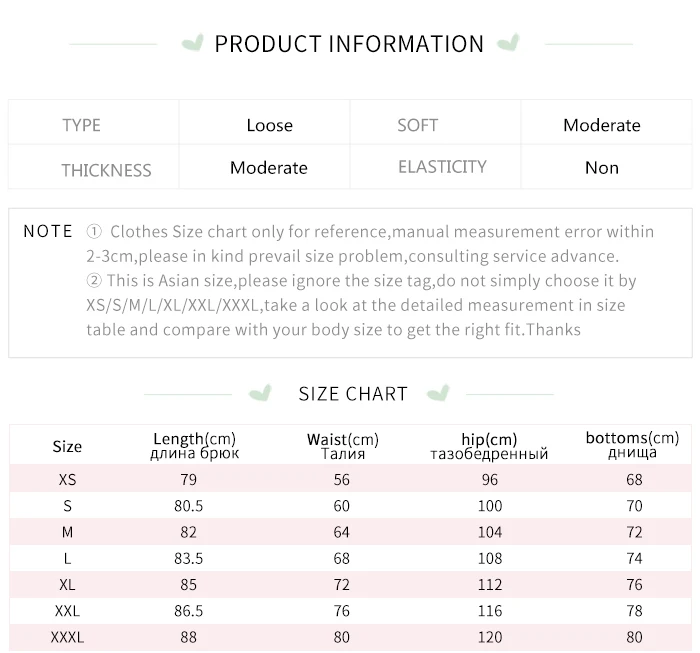This screenshot has width=700, height=653.
Task: Click the green heart left of SIZE CHART
Action: [x=260, y=393]
